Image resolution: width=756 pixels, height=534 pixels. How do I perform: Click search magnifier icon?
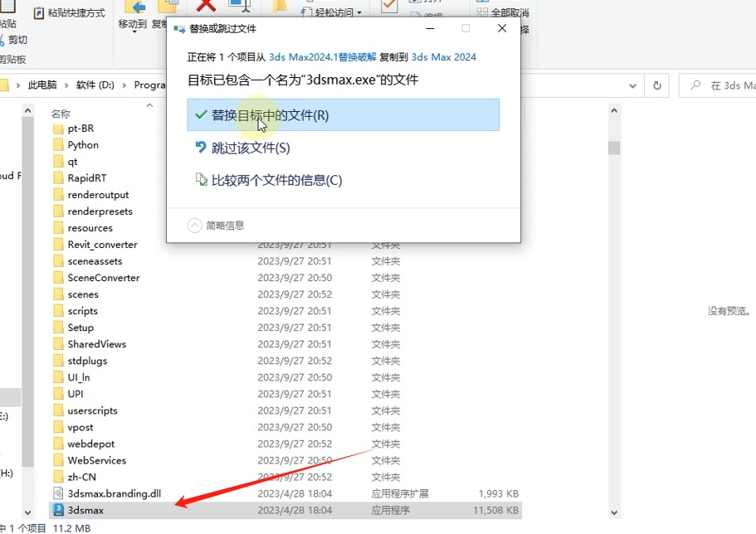click(695, 85)
